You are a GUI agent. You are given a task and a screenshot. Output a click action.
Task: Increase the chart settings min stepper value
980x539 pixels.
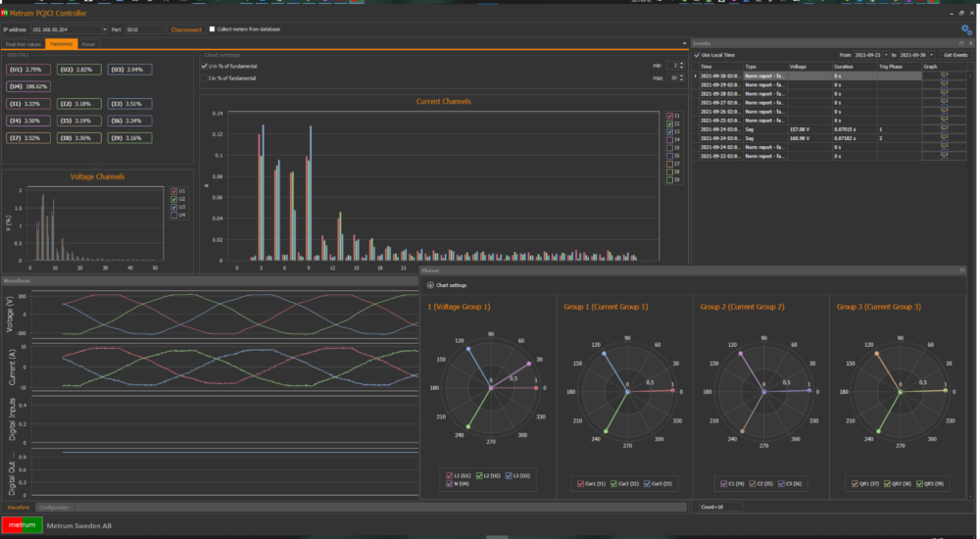point(681,64)
